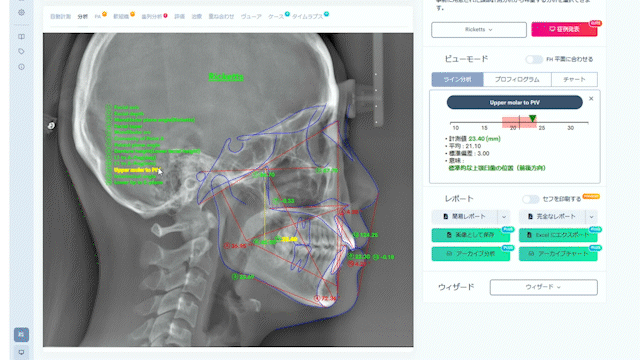The height and width of the screenshot is (360, 640).
Task: Enable セフを印刷する toggle
Action: [531, 199]
